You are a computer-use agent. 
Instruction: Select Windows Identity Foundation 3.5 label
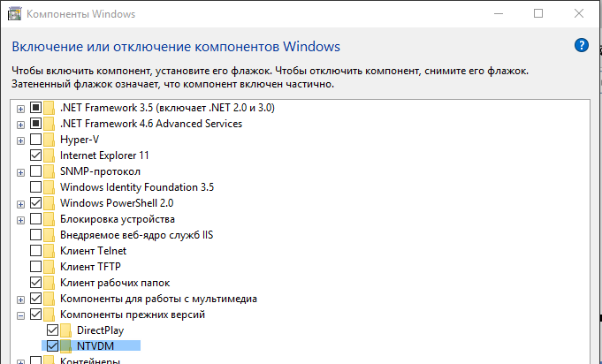coord(136,187)
